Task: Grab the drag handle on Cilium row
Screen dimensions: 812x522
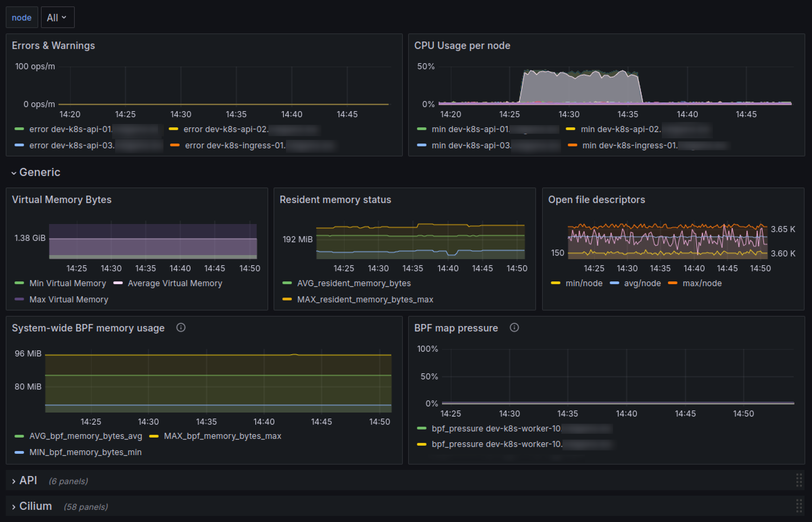Action: pos(799,506)
